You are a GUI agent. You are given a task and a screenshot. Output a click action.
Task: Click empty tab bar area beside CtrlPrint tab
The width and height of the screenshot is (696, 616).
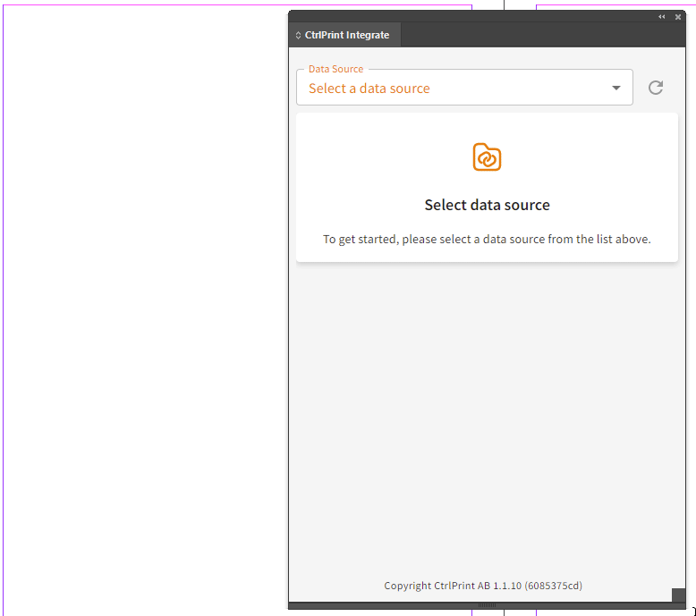click(537, 36)
